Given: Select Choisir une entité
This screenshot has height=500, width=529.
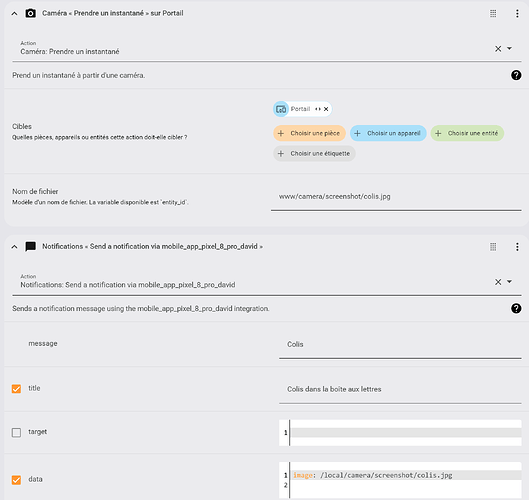Looking at the screenshot, I should (x=467, y=133).
